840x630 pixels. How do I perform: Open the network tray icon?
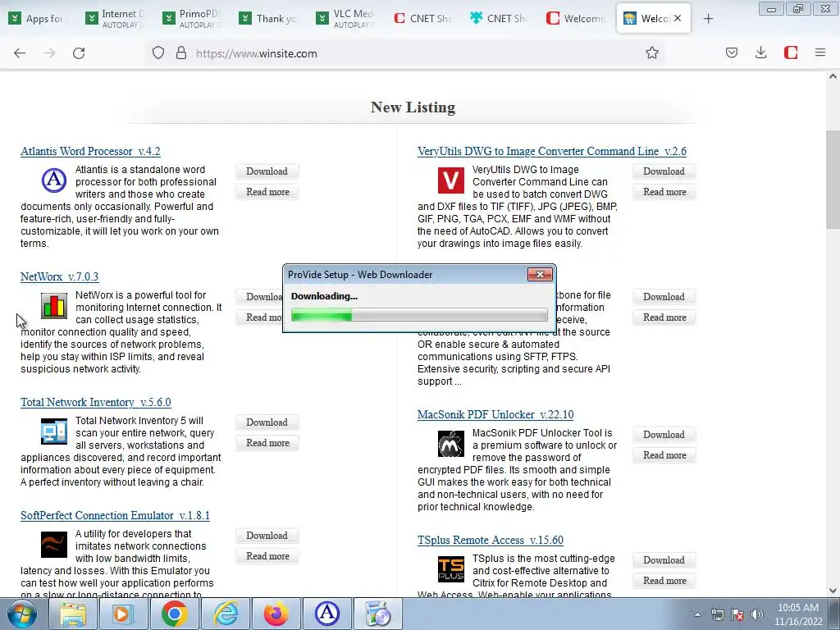(717, 614)
